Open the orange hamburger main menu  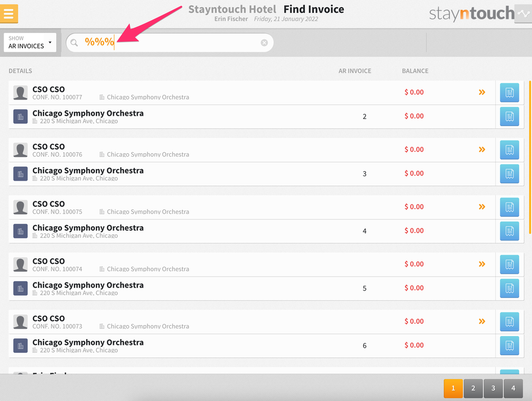[x=9, y=13]
